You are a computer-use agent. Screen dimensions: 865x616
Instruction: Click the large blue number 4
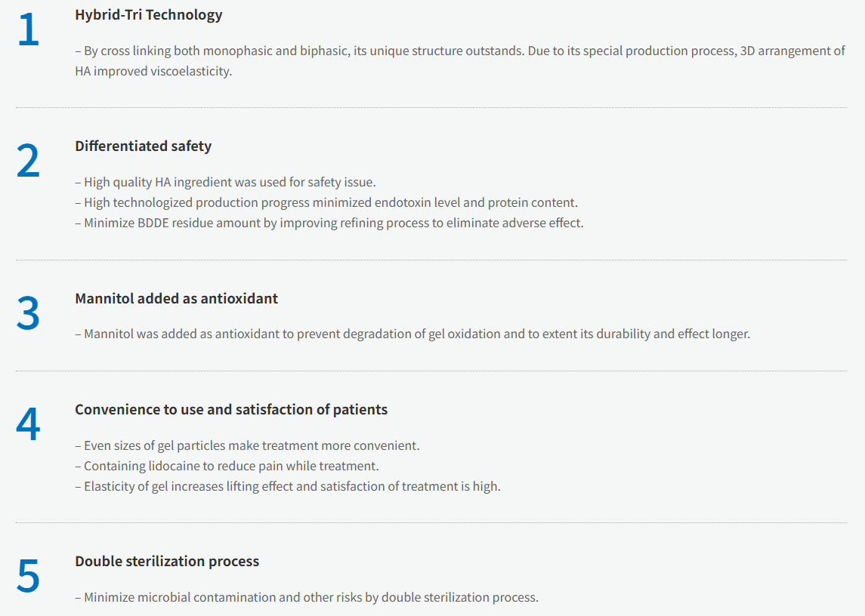(x=28, y=424)
